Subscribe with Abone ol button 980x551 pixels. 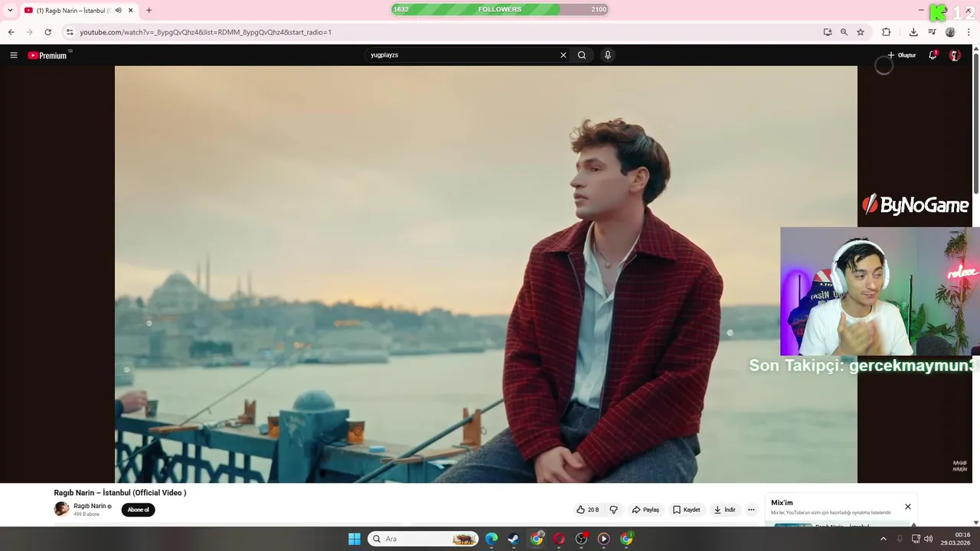tap(138, 510)
